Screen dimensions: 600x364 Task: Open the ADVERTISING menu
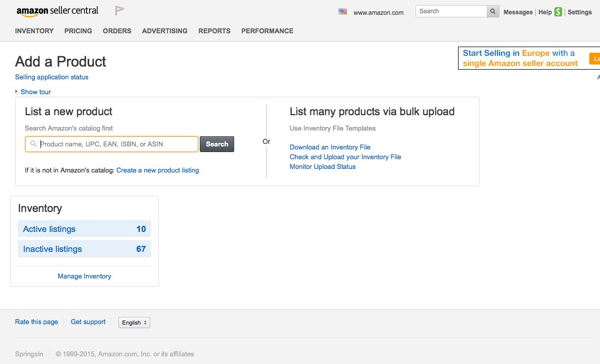point(164,31)
